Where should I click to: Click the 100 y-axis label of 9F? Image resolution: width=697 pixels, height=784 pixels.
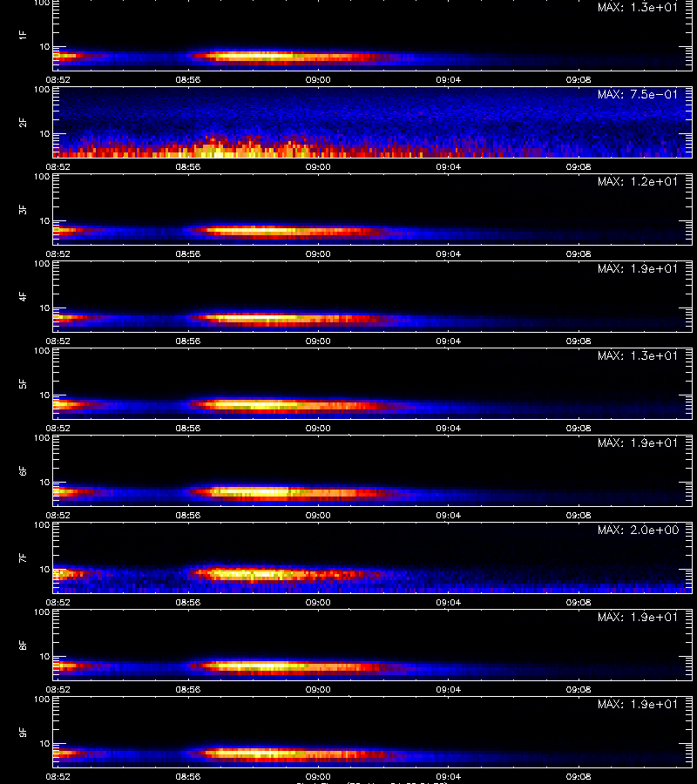42,699
